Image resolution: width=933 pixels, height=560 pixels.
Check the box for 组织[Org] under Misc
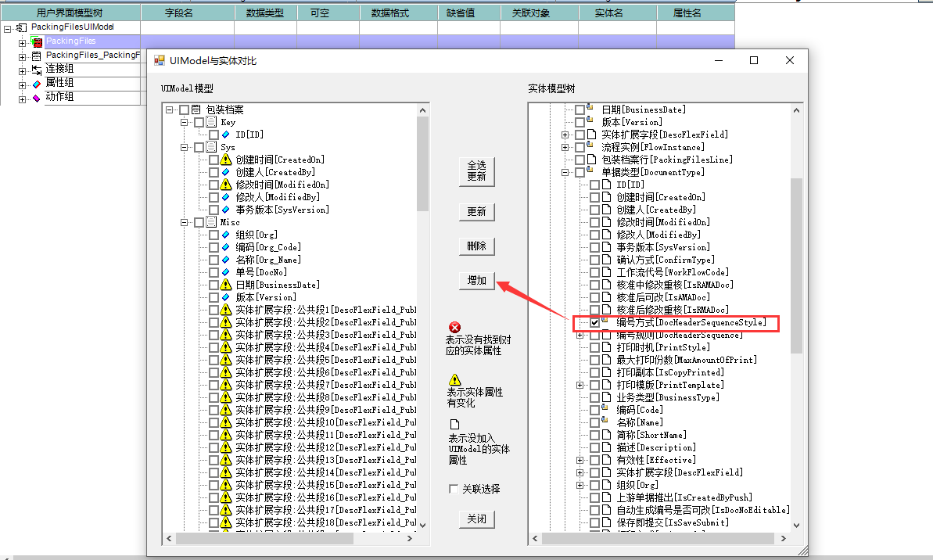pos(214,235)
